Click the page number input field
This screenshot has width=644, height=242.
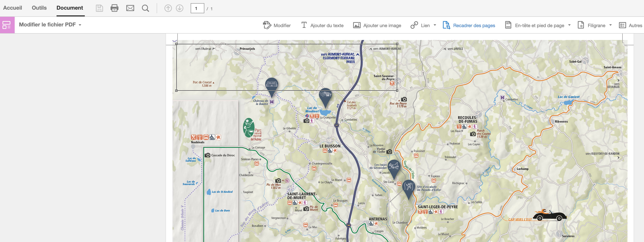pos(197,9)
